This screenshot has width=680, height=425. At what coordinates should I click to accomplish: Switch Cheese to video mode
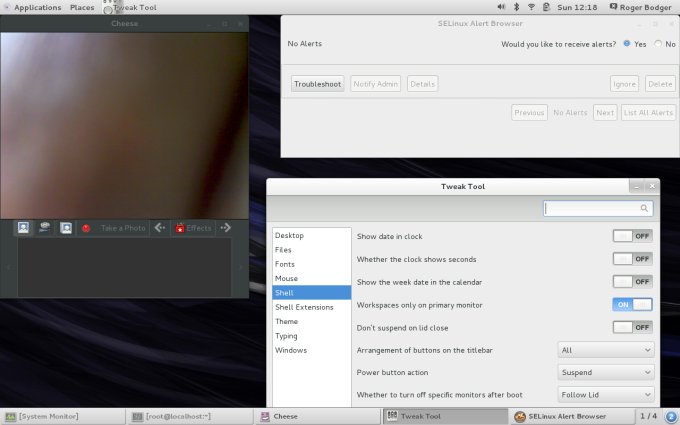click(x=44, y=228)
